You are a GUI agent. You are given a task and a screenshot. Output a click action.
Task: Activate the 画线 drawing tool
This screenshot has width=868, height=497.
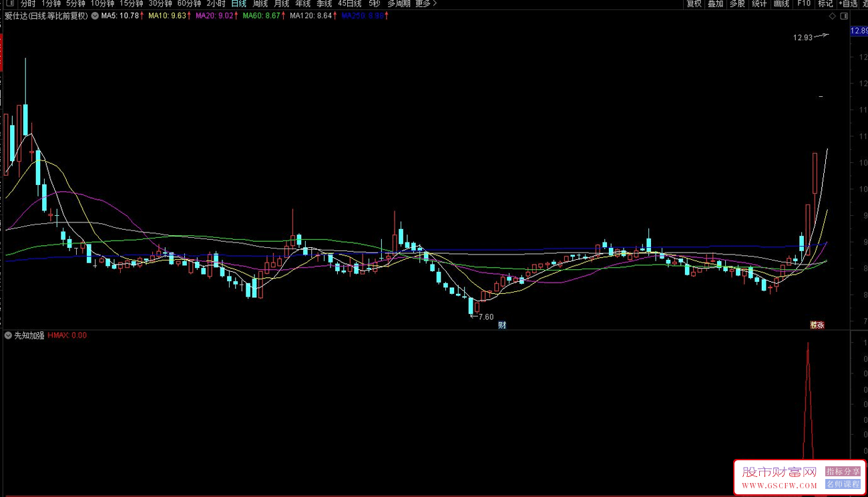(781, 4)
